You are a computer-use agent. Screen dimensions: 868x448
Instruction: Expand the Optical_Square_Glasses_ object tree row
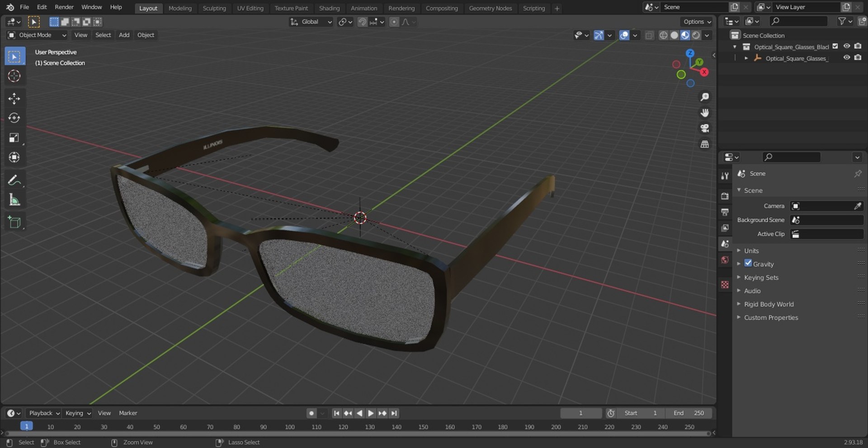point(746,58)
